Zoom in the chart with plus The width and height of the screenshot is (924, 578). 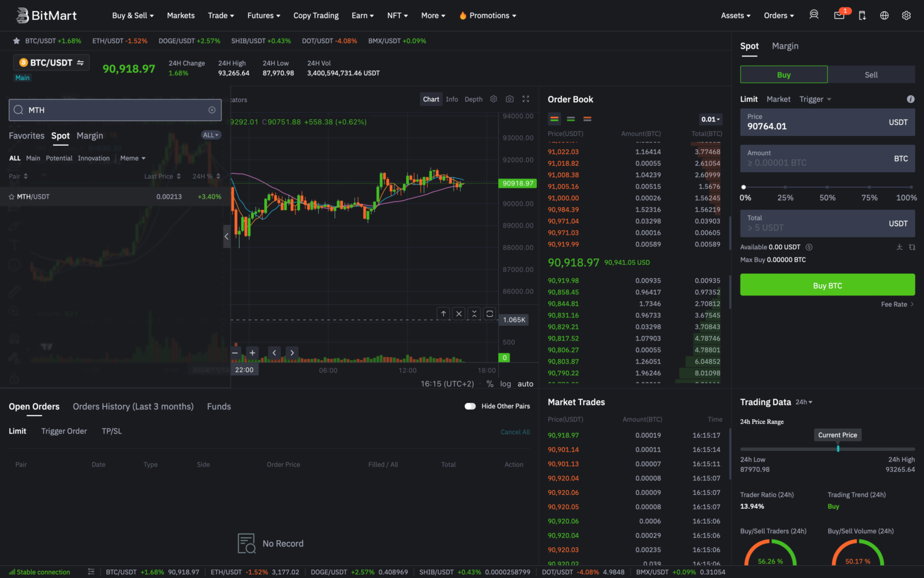(x=253, y=352)
